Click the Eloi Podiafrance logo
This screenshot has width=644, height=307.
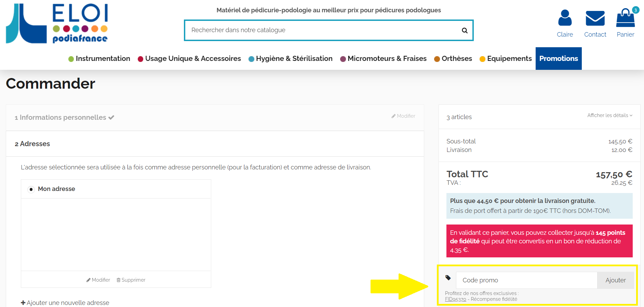pos(57,24)
